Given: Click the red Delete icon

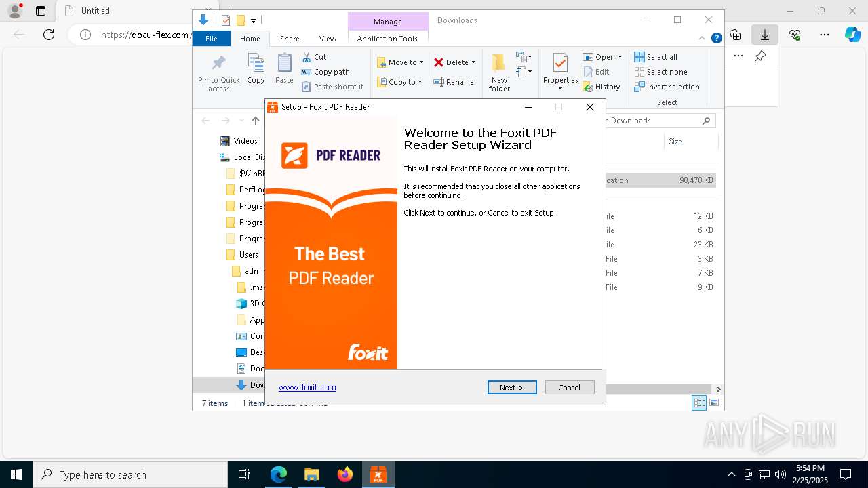Looking at the screenshot, I should pyautogui.click(x=439, y=62).
